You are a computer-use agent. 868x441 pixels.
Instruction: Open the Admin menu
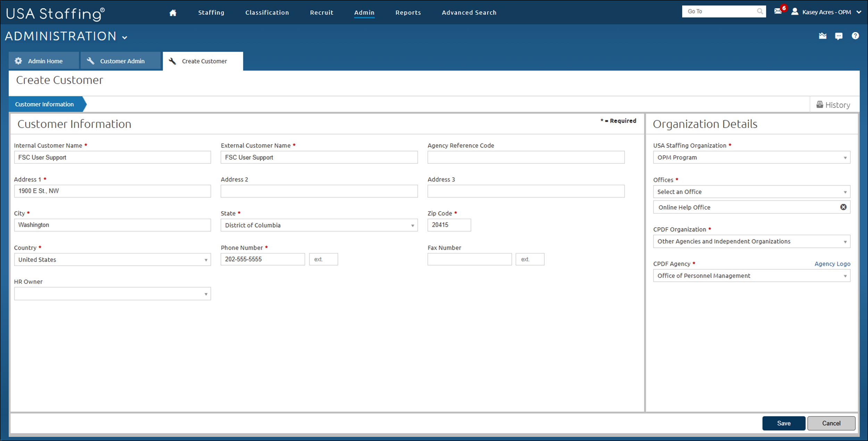364,12
